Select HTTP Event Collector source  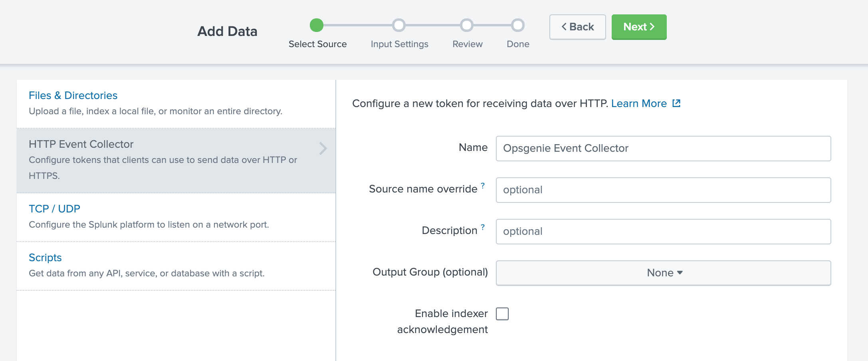pos(176,160)
